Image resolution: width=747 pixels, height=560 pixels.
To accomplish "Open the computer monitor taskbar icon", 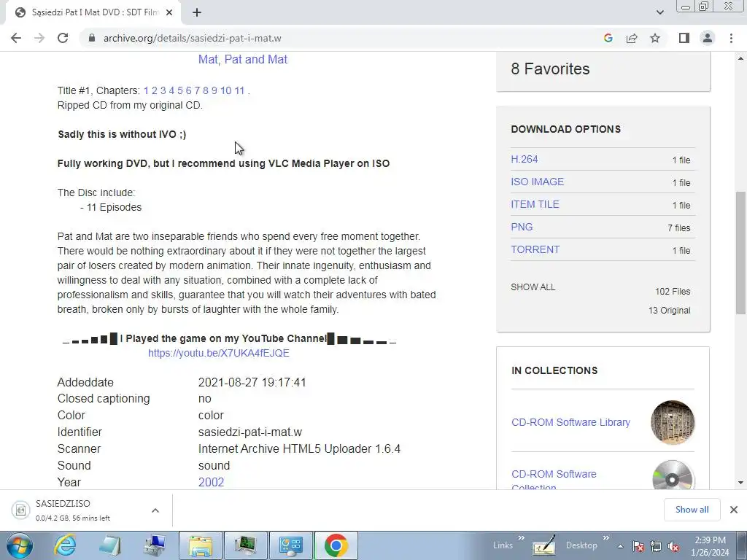I will pos(246,545).
